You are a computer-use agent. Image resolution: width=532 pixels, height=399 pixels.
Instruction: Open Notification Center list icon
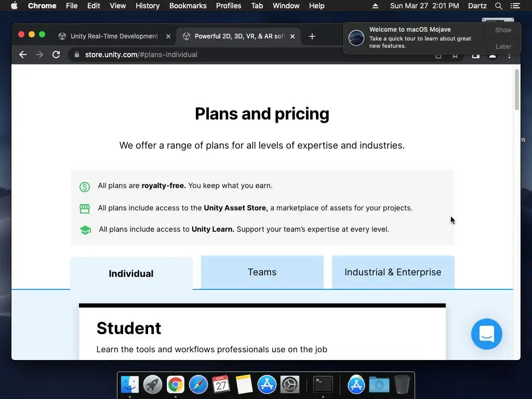pyautogui.click(x=515, y=6)
